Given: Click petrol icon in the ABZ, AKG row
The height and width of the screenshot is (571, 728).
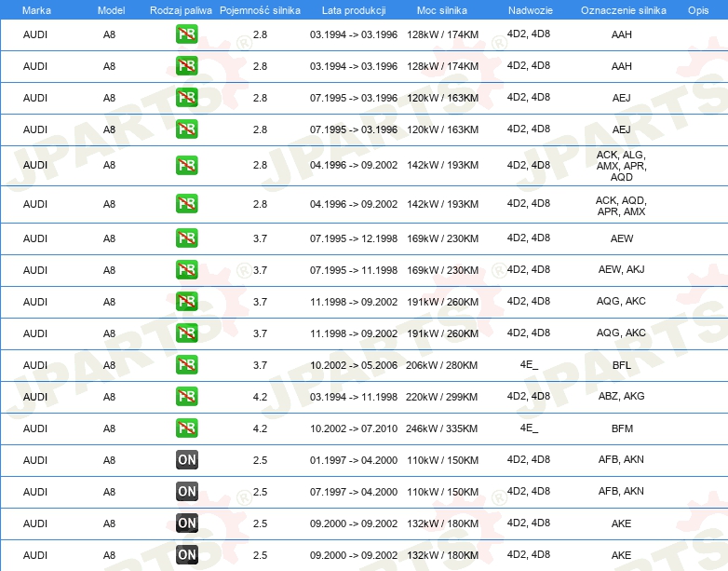Looking at the screenshot, I should click(x=186, y=396).
